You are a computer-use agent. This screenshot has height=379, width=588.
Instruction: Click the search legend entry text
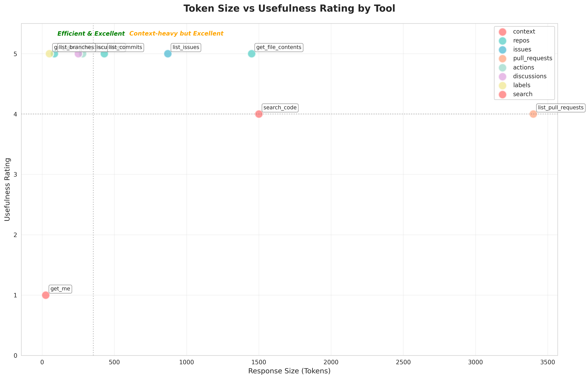point(523,94)
